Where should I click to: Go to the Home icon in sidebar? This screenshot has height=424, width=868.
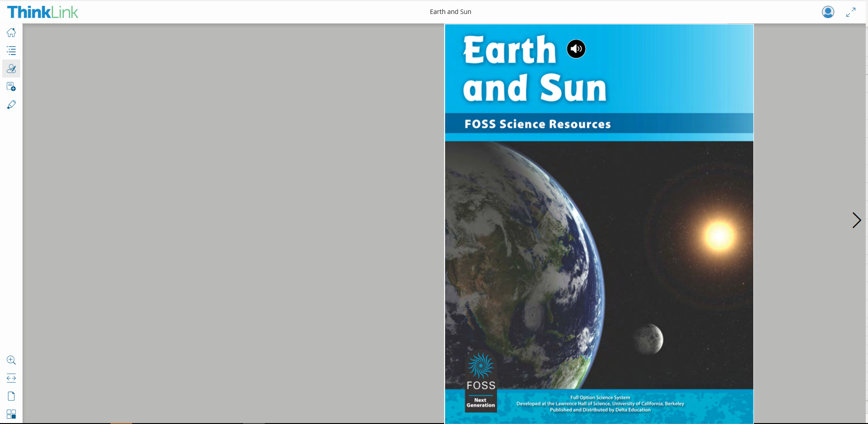pos(11,32)
